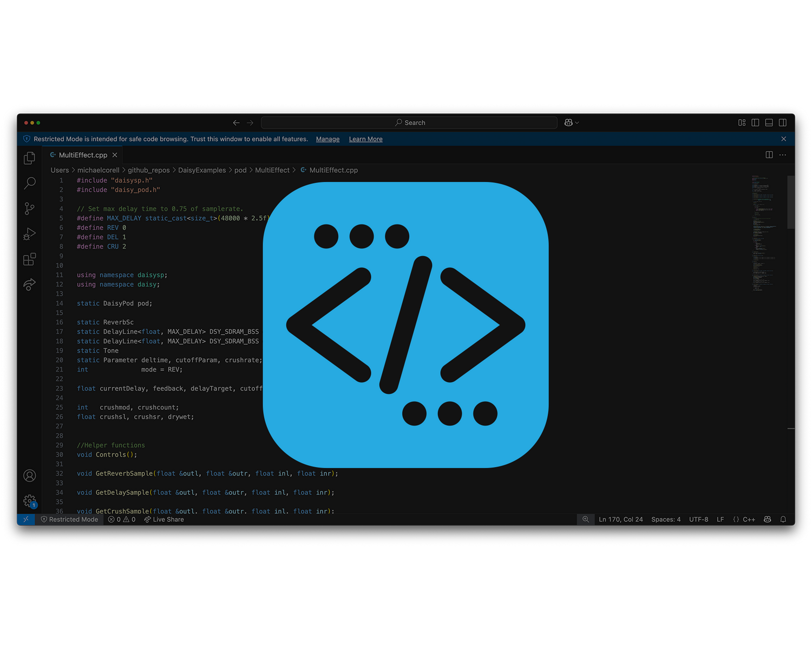Click the comment 'Set max delay time' line
The width and height of the screenshot is (812, 650).
point(160,209)
